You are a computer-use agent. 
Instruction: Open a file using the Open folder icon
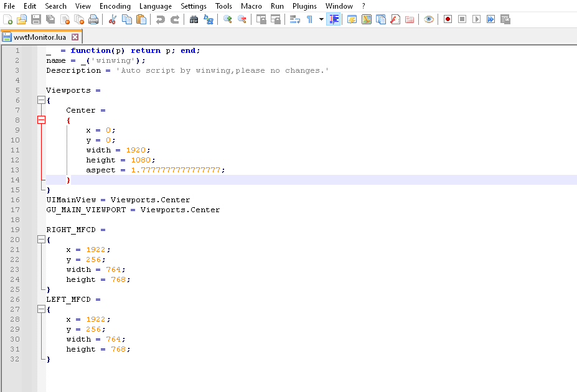(x=22, y=19)
